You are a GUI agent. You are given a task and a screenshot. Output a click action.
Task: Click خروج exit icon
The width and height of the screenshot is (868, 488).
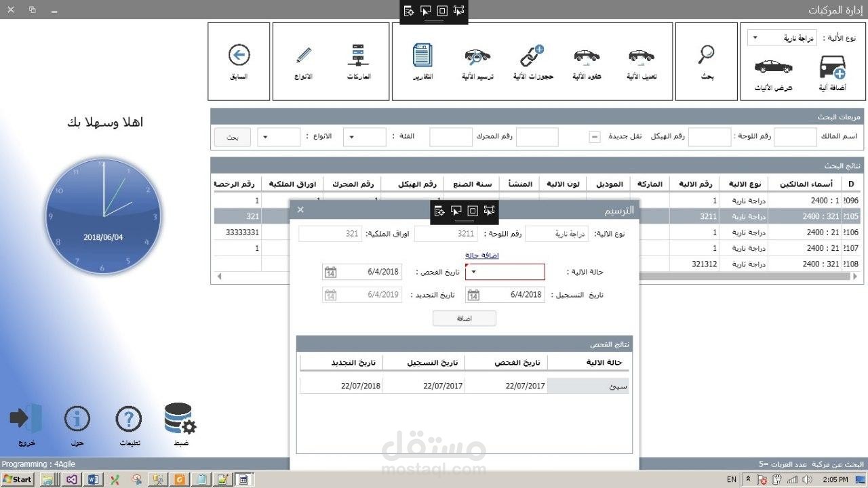26,418
